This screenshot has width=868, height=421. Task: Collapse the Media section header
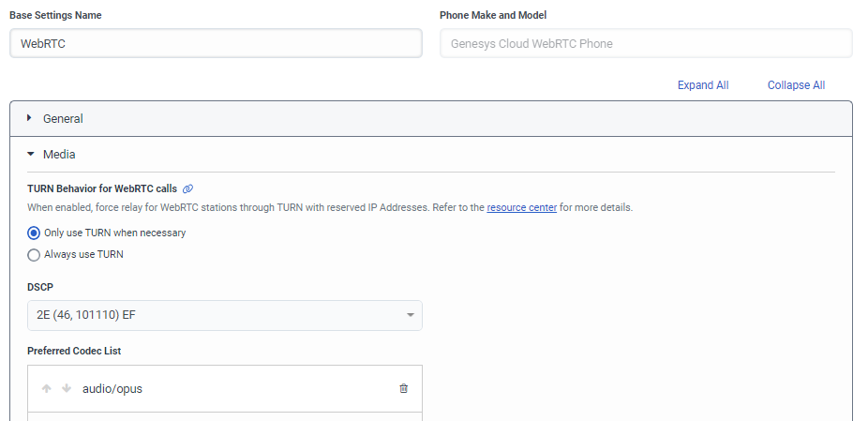point(59,154)
